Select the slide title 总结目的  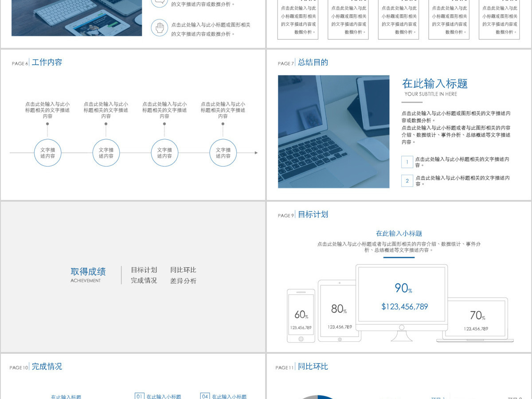(x=313, y=63)
